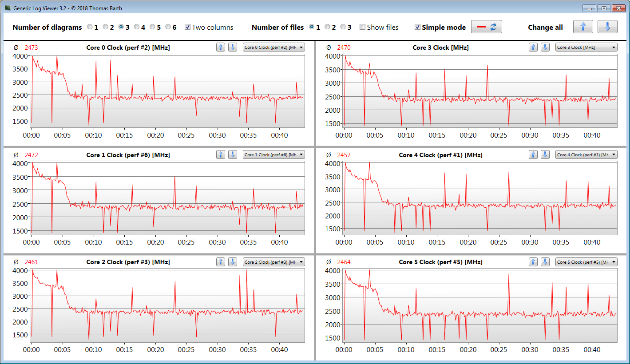Click the Generic Log Viewer title bar icon
This screenshot has width=630, height=364.
(x=8, y=8)
